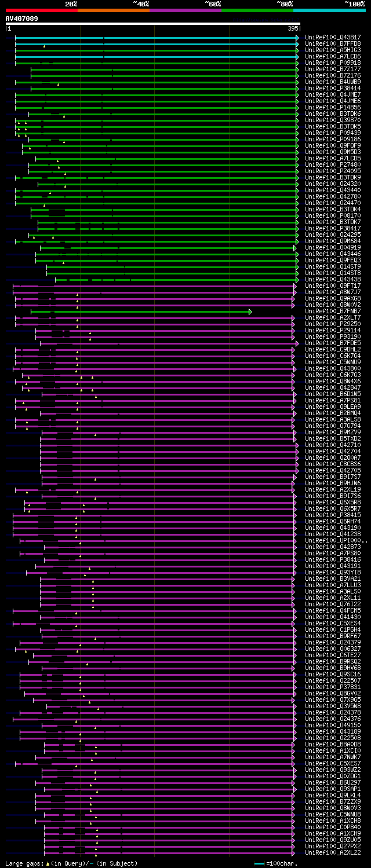The height and width of the screenshot is (868, 371).
Task: Select the UniRef100_B3TDK6 label
Action: [333, 114]
